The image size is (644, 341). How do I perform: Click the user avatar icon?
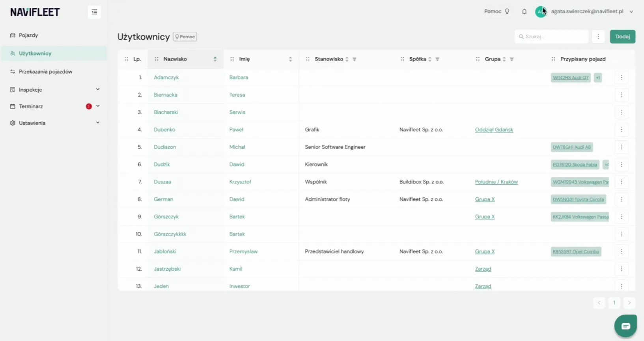coord(541,12)
